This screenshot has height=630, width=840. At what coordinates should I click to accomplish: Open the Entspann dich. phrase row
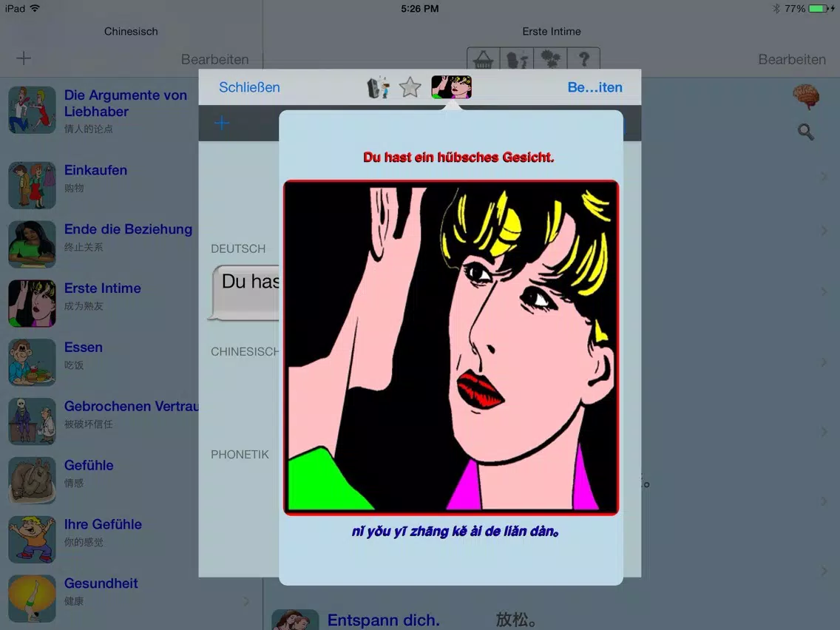(x=384, y=620)
